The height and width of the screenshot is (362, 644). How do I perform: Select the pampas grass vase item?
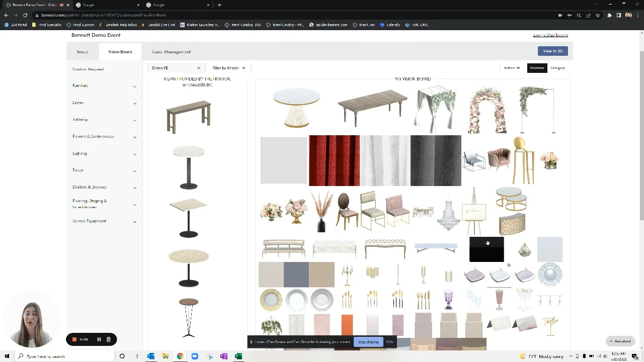pyautogui.click(x=321, y=212)
